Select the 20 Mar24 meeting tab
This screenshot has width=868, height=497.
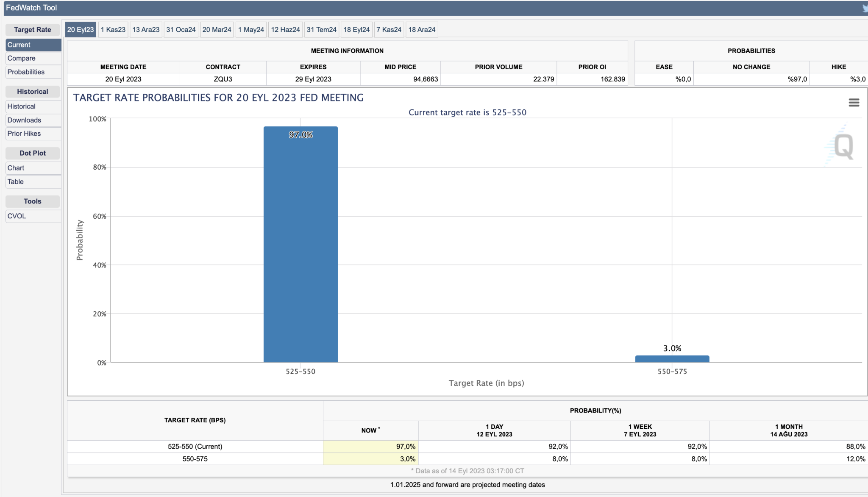click(217, 30)
